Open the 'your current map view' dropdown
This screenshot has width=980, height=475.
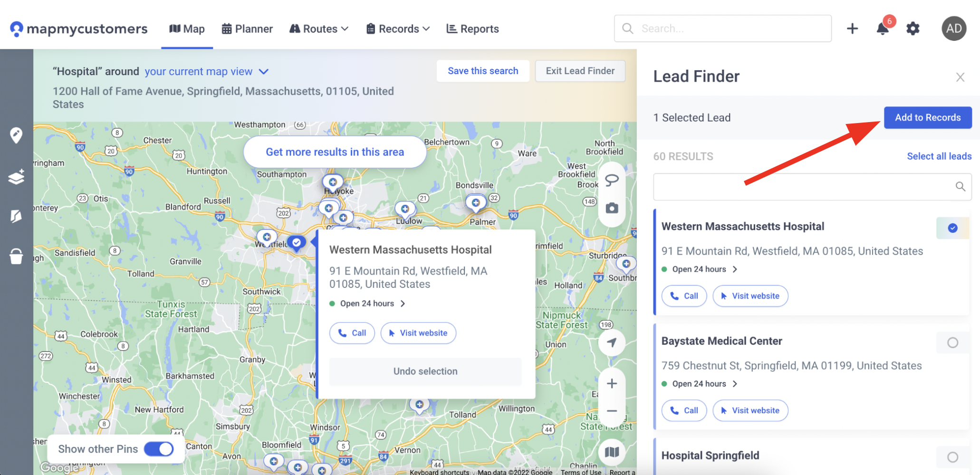(207, 71)
